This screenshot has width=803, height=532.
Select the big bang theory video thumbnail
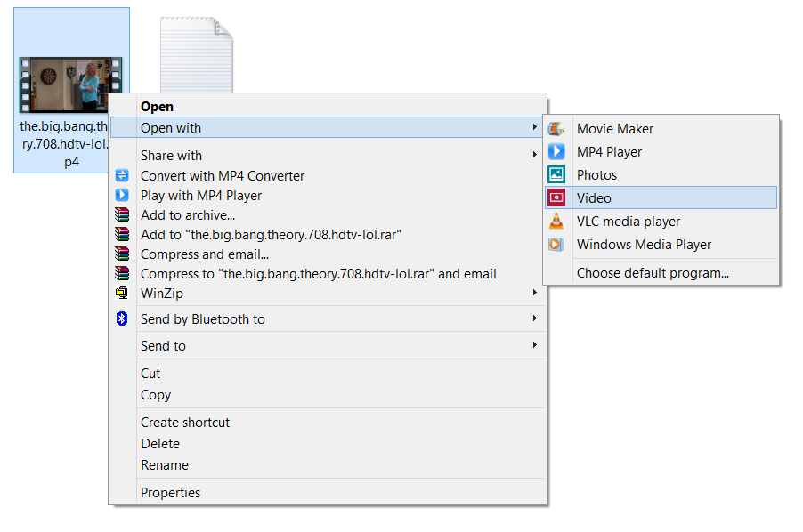tap(70, 85)
